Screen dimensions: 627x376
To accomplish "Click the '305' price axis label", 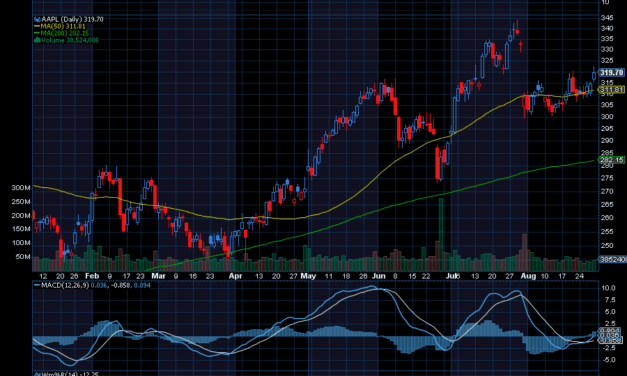I will tap(607, 105).
